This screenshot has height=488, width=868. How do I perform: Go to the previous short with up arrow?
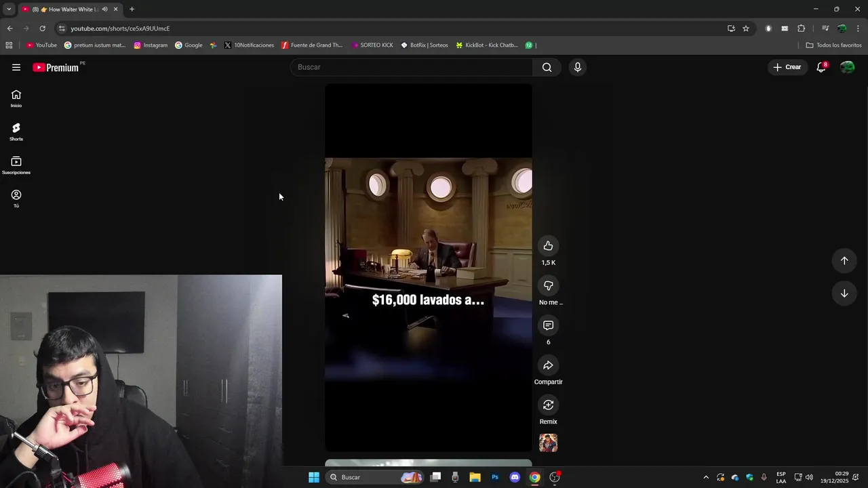[x=844, y=261]
